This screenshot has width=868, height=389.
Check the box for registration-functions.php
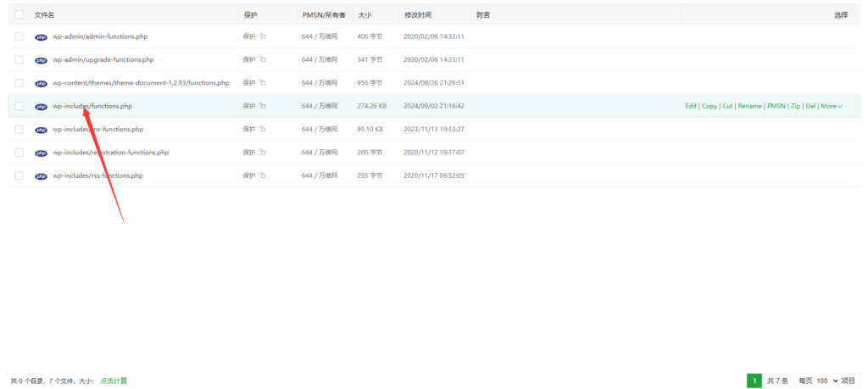point(19,153)
